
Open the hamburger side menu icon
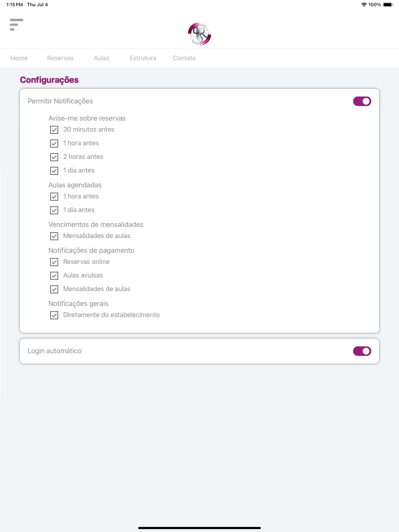16,25
